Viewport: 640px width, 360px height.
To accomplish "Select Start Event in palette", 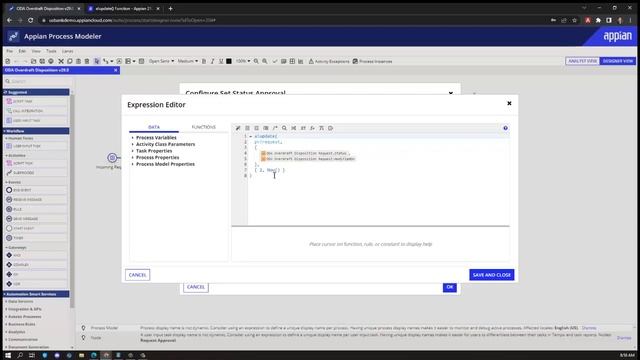I will pos(36,228).
